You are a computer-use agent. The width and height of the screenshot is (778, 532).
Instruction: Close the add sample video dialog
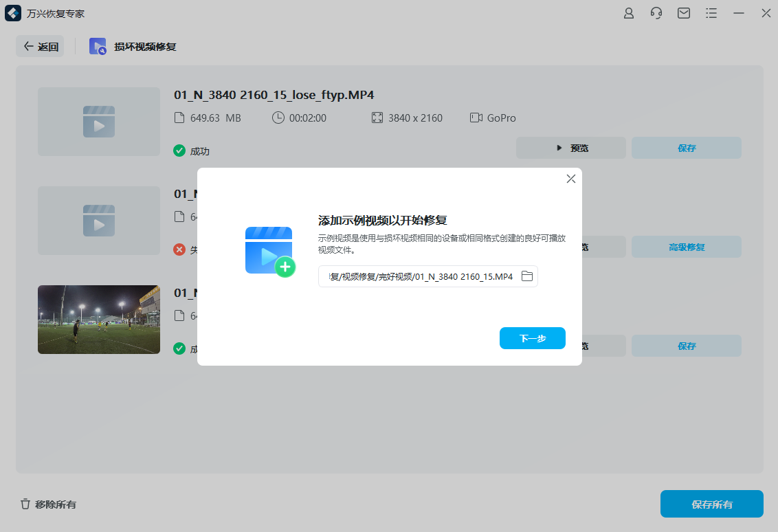[570, 179]
